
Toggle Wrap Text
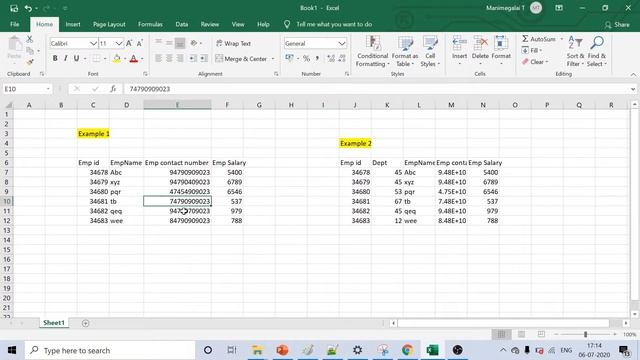pyautogui.click(x=233, y=43)
